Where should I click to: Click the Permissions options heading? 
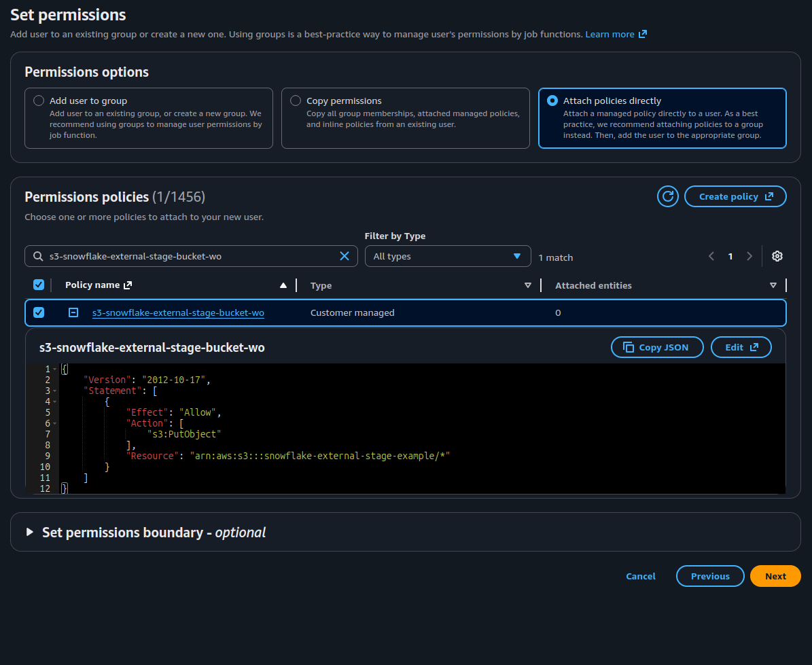86,72
